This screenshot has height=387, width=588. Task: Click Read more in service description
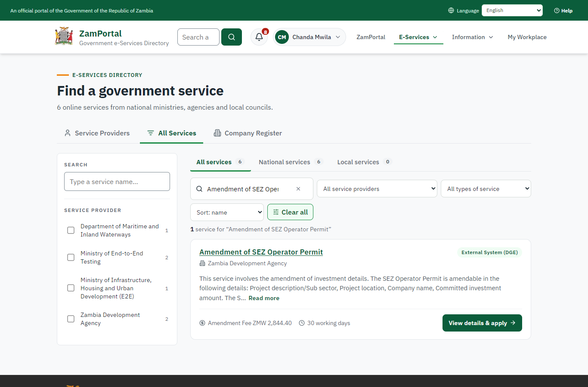click(264, 298)
